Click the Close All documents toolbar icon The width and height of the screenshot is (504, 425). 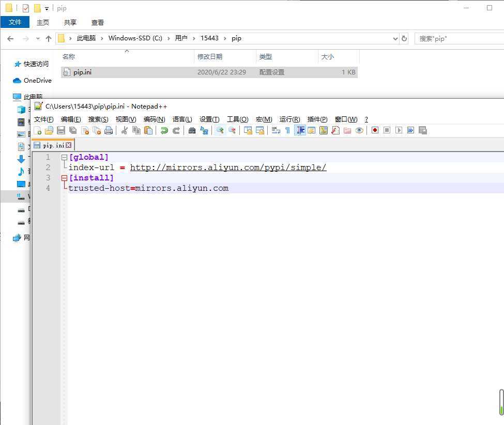(97, 130)
